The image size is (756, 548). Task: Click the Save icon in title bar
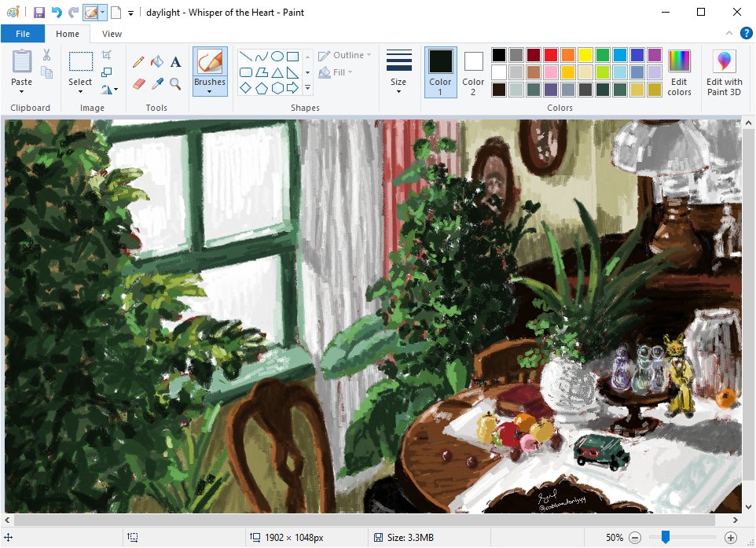(x=39, y=12)
